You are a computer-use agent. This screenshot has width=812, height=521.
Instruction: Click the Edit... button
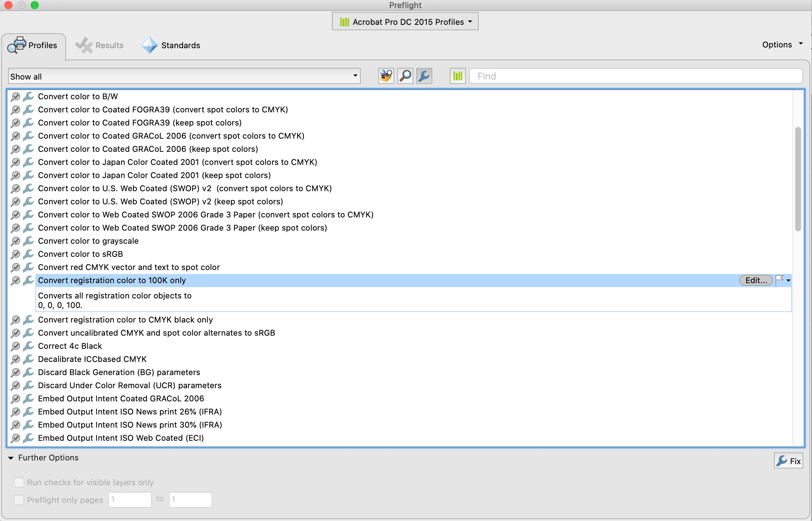[756, 280]
